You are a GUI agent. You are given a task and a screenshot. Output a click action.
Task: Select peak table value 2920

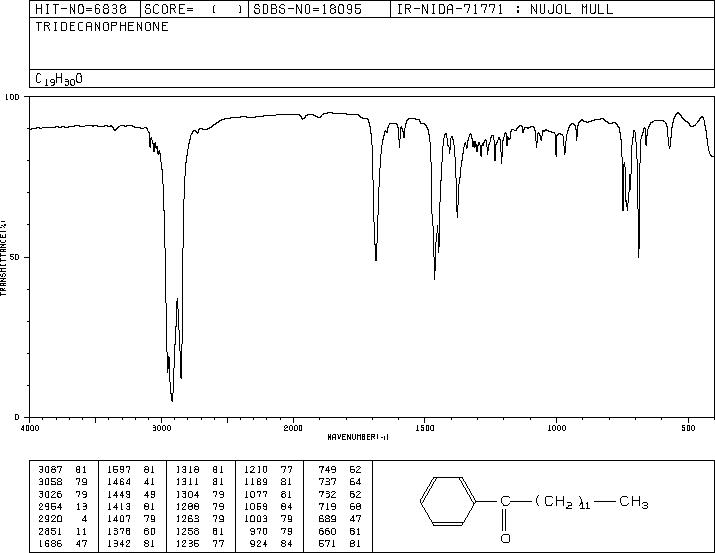tap(50, 519)
